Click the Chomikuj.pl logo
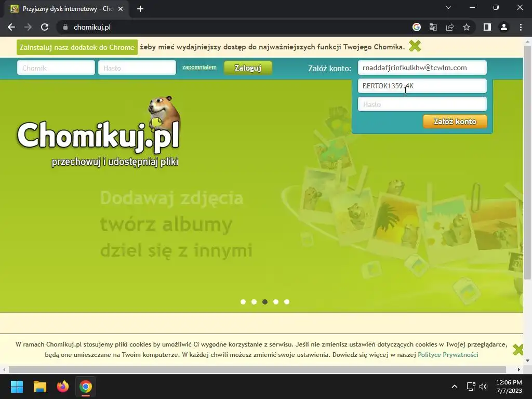Screen dimensions: 532x399 (98, 132)
